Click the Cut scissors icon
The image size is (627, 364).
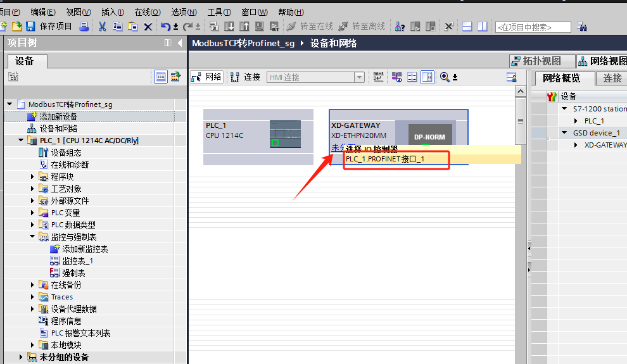point(102,27)
